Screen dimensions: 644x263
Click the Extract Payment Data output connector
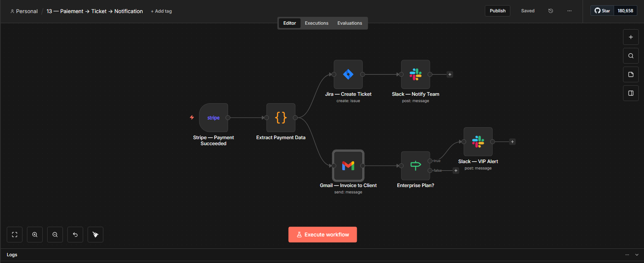pos(295,117)
